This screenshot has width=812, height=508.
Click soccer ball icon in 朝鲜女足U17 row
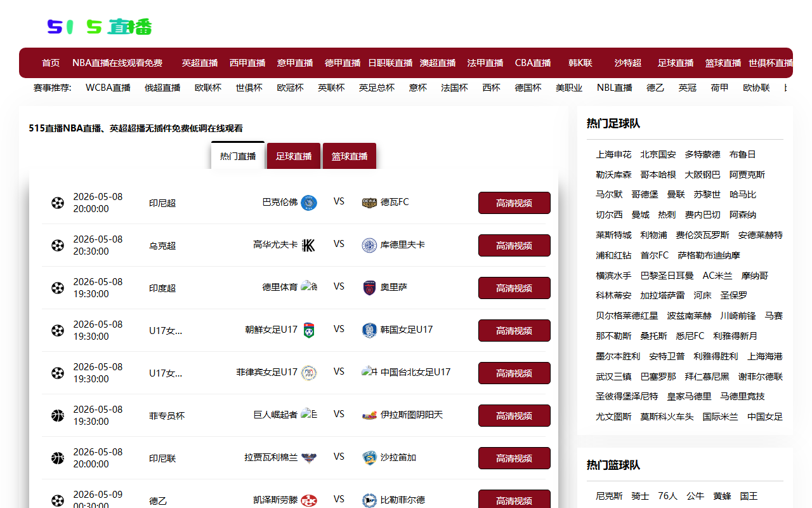58,331
